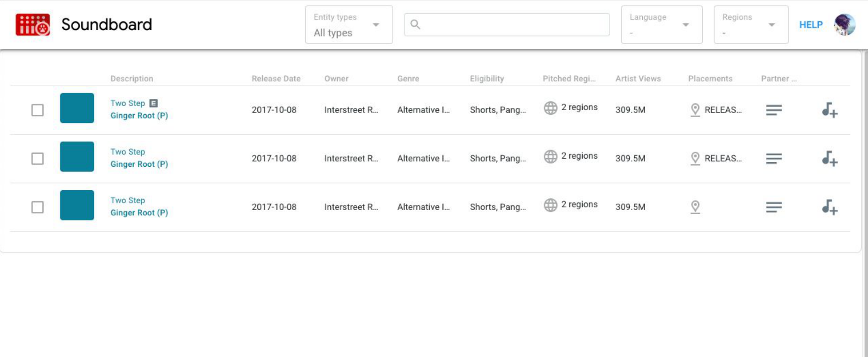Click the second row teal cover thumbnail
Image resolution: width=868 pixels, height=357 pixels.
click(77, 157)
